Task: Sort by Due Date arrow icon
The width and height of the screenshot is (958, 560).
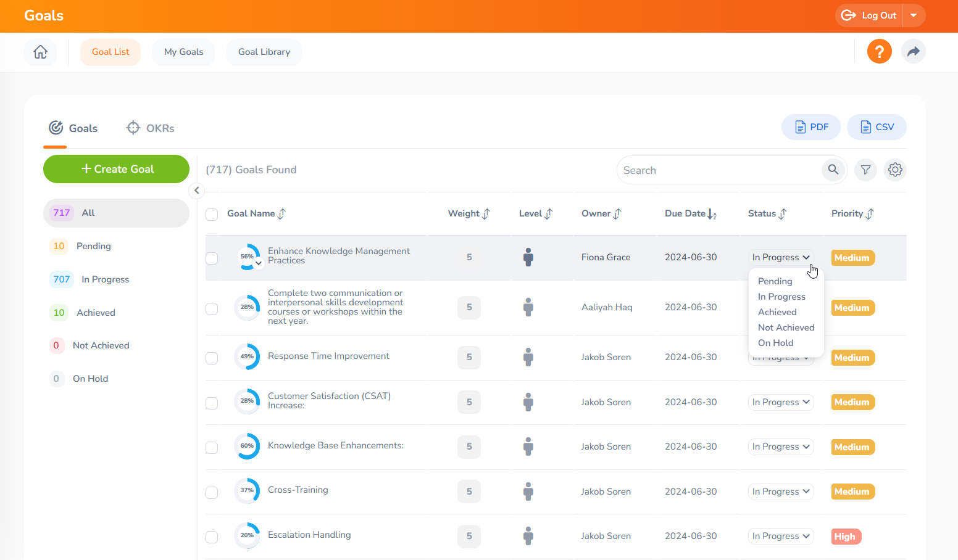Action: pyautogui.click(x=712, y=214)
